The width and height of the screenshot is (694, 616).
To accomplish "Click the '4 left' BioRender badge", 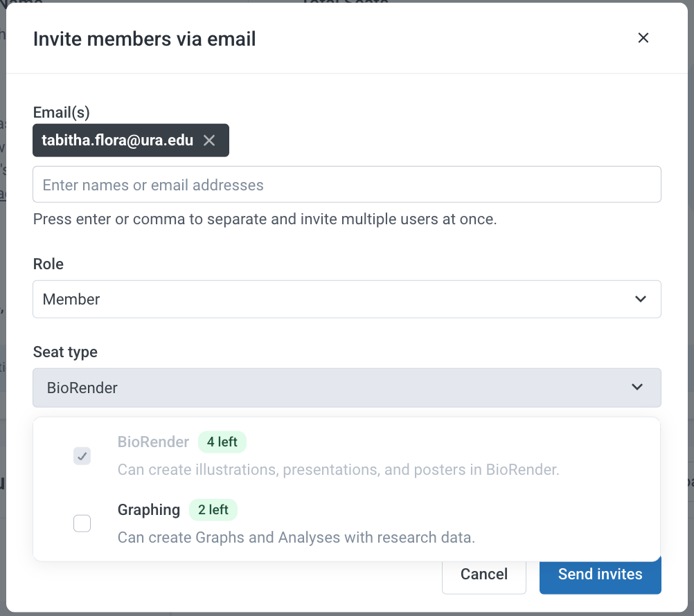I will tap(222, 442).
